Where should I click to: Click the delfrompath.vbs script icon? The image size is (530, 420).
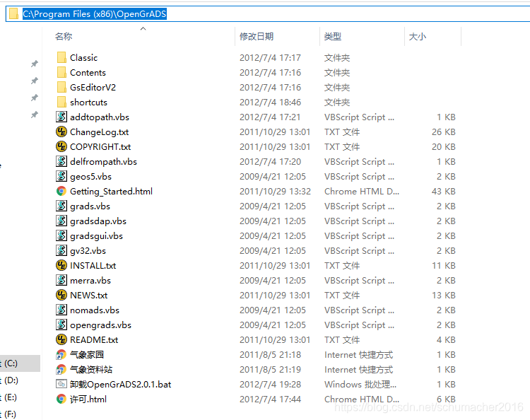(61, 162)
